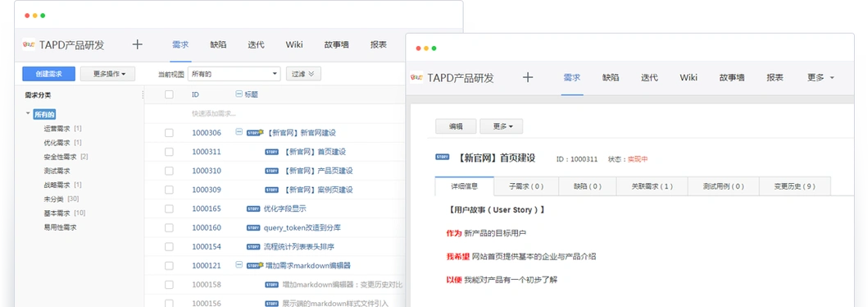868x307 pixels.
Task: Click the plus icon in back window header
Action: click(137, 45)
